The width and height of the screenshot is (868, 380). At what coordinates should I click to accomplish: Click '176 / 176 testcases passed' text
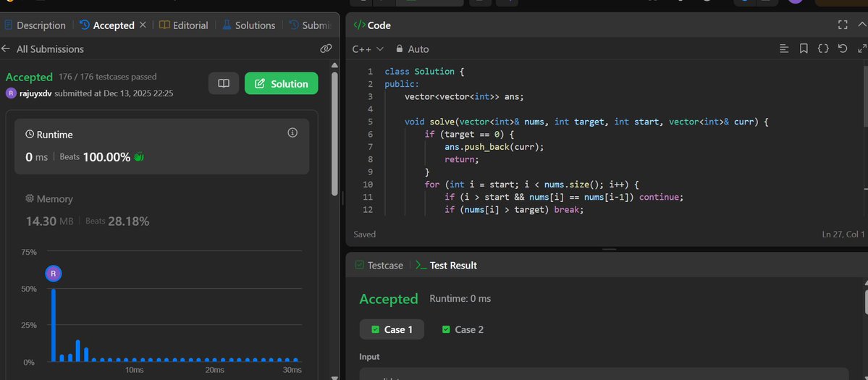coord(107,77)
